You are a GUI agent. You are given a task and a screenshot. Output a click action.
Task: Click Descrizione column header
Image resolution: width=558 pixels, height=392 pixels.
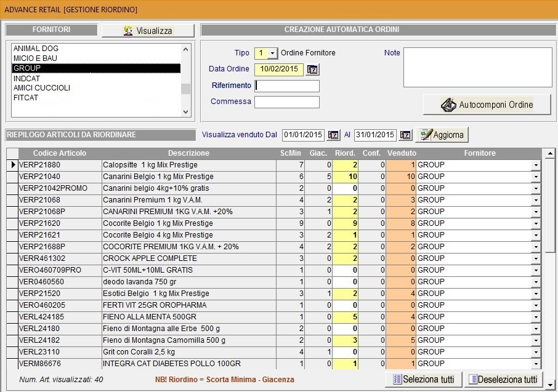(x=188, y=153)
